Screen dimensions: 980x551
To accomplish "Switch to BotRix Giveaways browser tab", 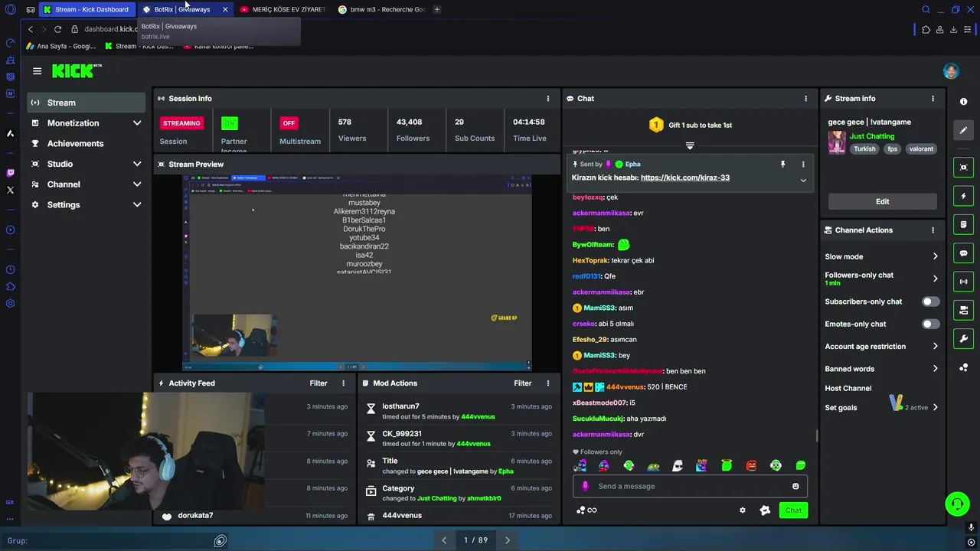I will pos(182,9).
